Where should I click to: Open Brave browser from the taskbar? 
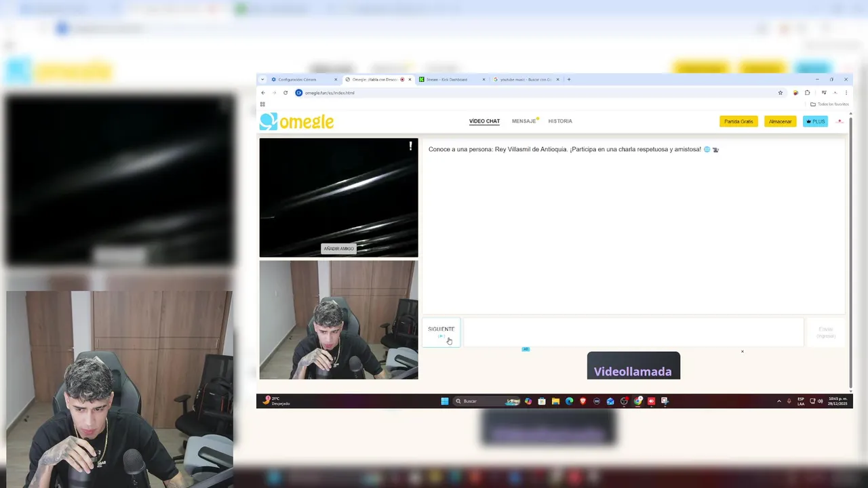[x=583, y=401]
